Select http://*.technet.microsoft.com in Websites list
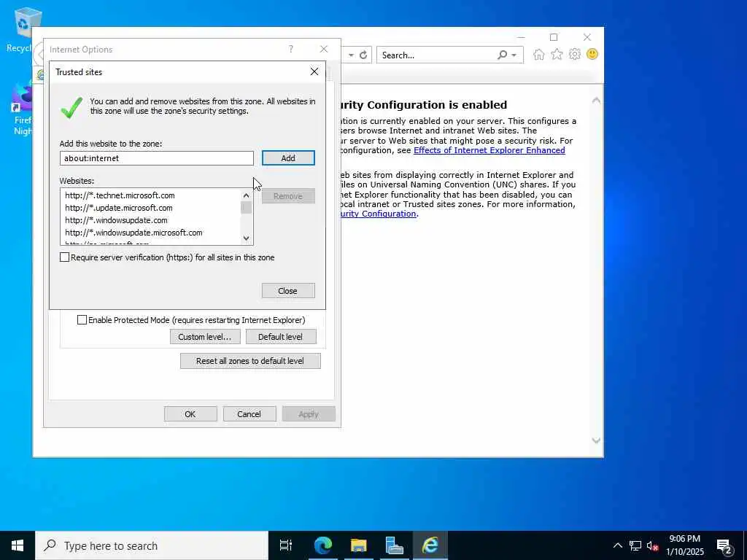 (x=120, y=195)
